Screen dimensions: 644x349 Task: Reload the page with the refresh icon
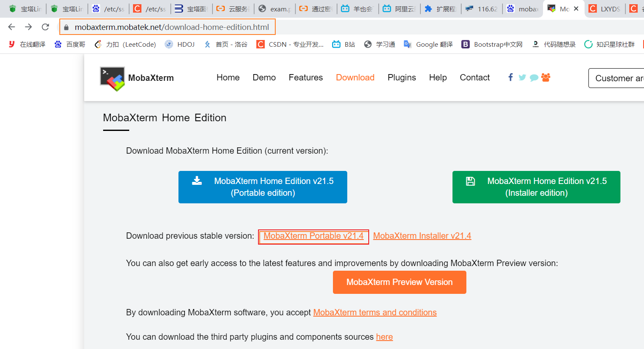pyautogui.click(x=45, y=27)
